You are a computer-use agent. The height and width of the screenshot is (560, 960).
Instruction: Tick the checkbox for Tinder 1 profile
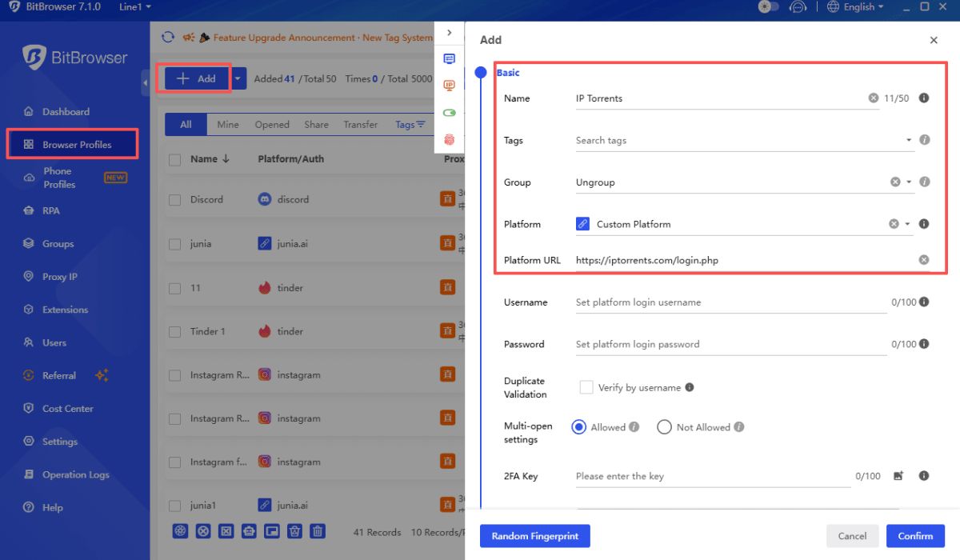175,331
